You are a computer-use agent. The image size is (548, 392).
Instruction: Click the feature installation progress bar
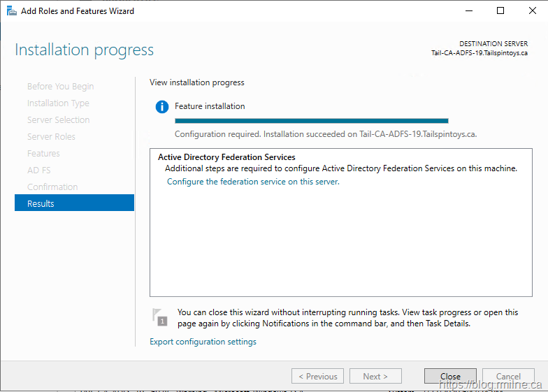tap(311, 121)
